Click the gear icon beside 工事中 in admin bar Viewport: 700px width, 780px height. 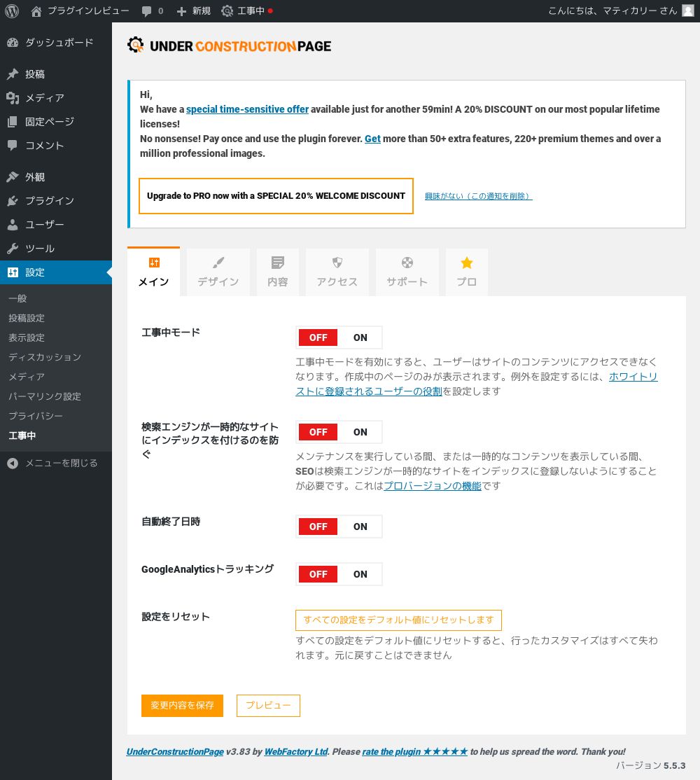227,11
